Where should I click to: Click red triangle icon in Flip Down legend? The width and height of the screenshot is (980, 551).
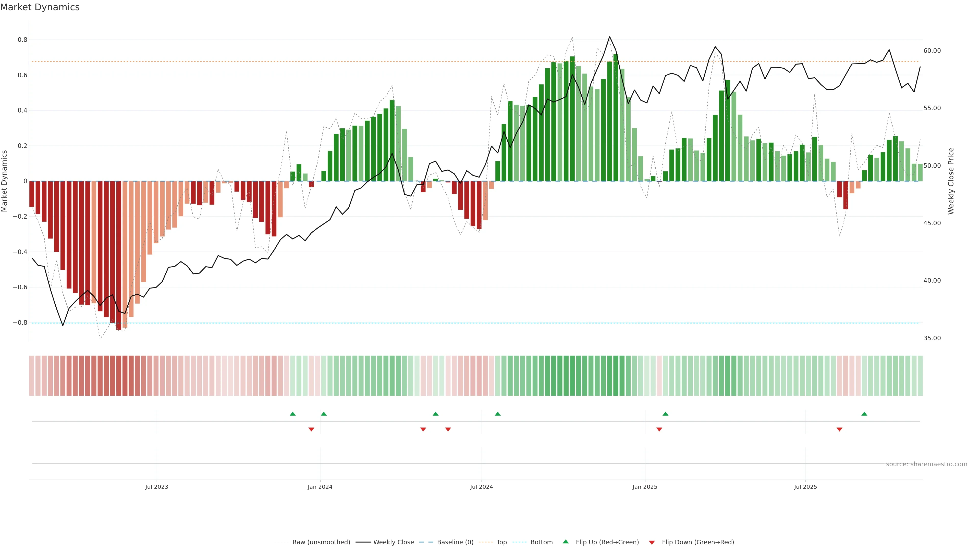point(652,543)
